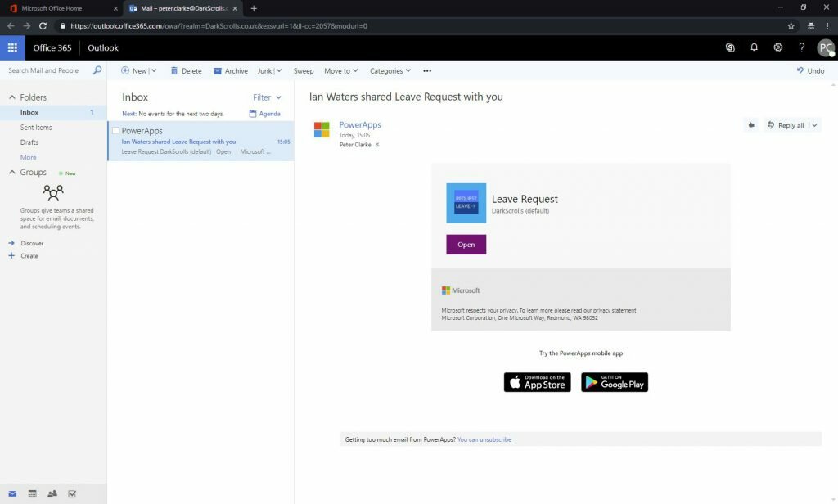Open the help question mark
The width and height of the screenshot is (838, 504).
[x=802, y=47]
